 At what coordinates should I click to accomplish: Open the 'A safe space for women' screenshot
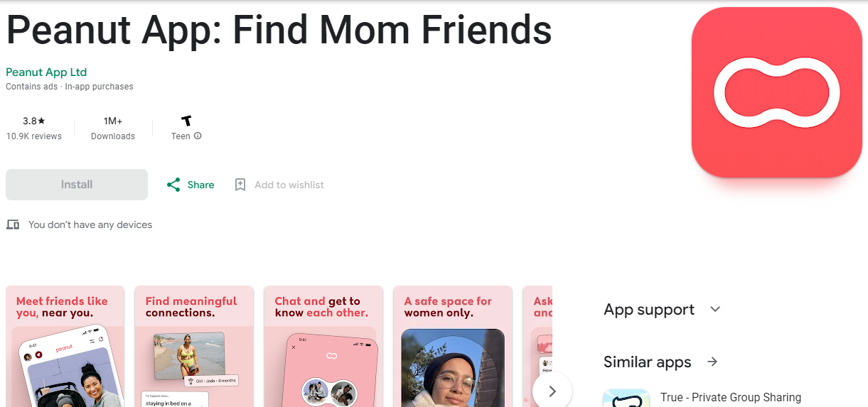pos(453,347)
